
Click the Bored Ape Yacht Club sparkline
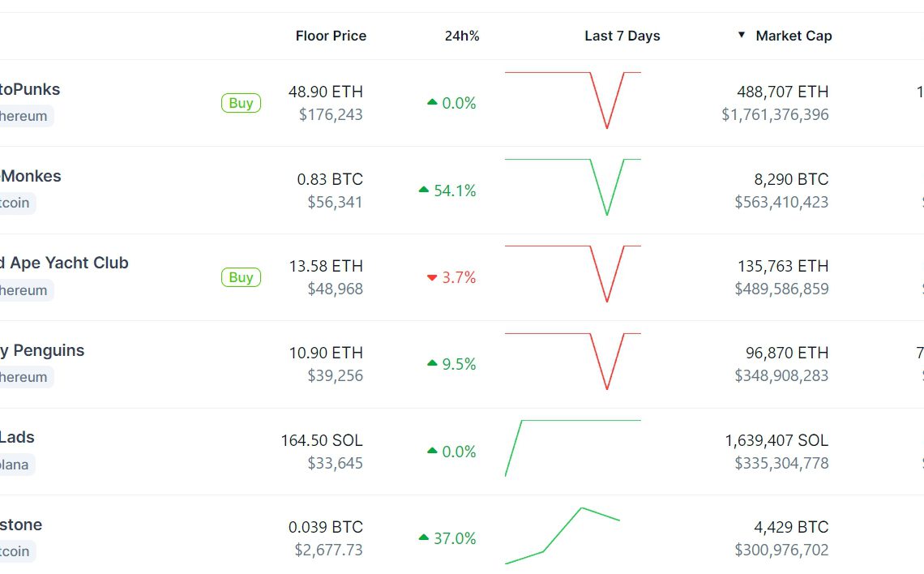click(572, 274)
